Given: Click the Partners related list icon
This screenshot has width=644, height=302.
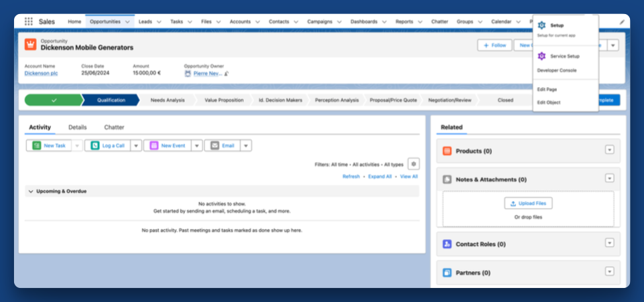Looking at the screenshot, I should click(x=447, y=273).
